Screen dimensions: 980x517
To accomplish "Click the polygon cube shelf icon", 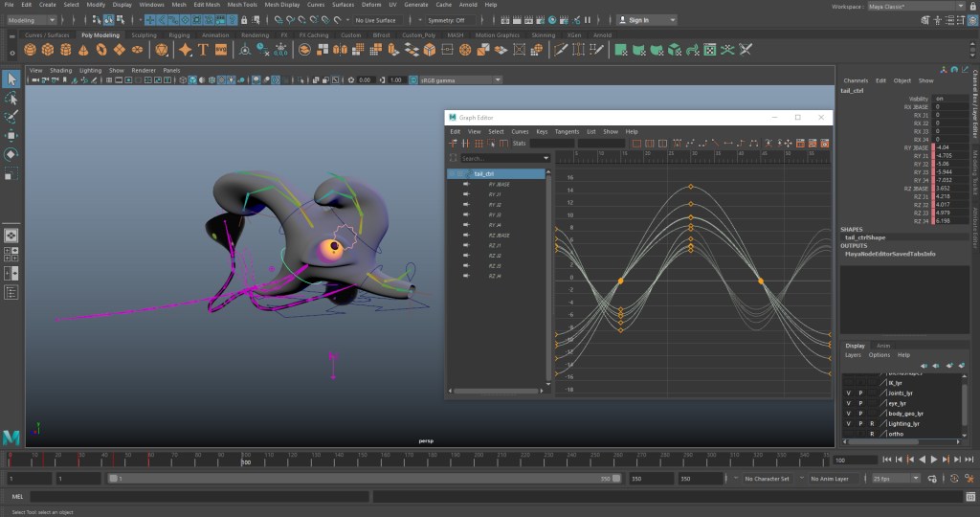I will (x=47, y=50).
